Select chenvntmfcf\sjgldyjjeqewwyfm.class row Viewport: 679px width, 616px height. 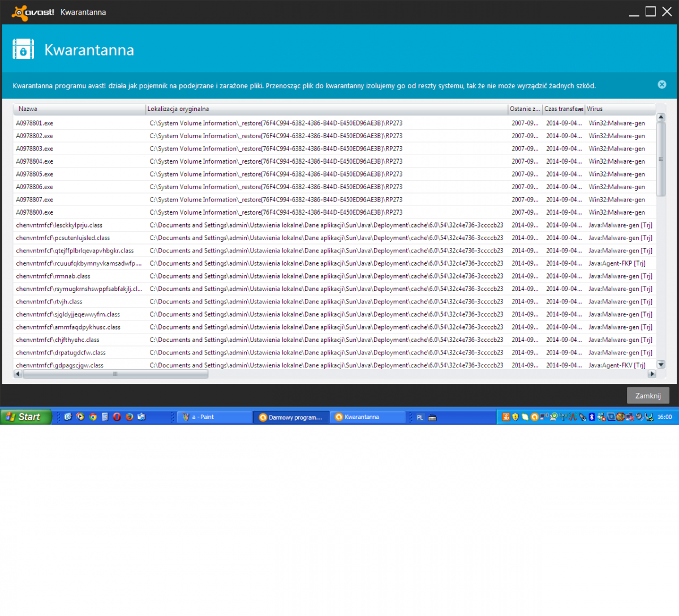click(334, 314)
